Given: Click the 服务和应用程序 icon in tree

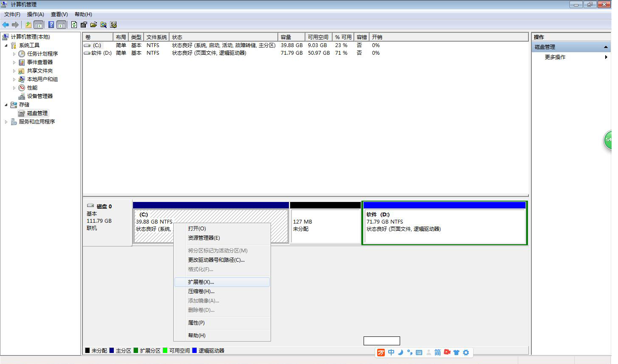Looking at the screenshot, I should point(14,122).
